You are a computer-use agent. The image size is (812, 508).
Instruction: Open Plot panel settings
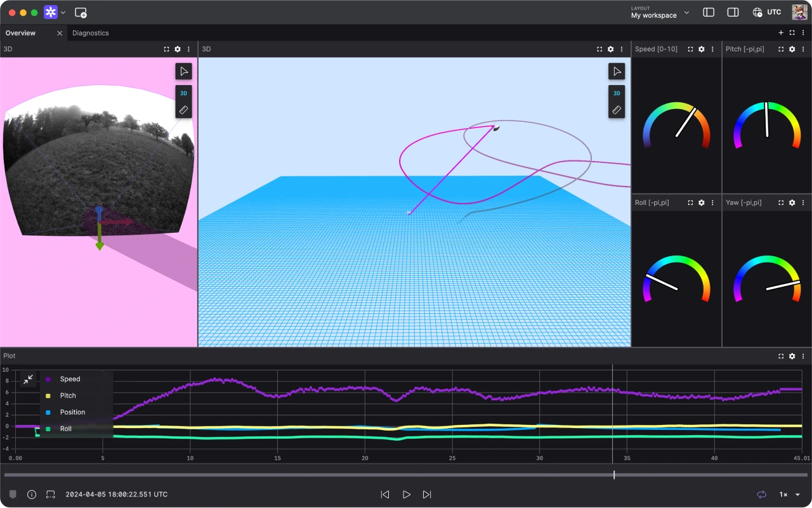point(792,356)
